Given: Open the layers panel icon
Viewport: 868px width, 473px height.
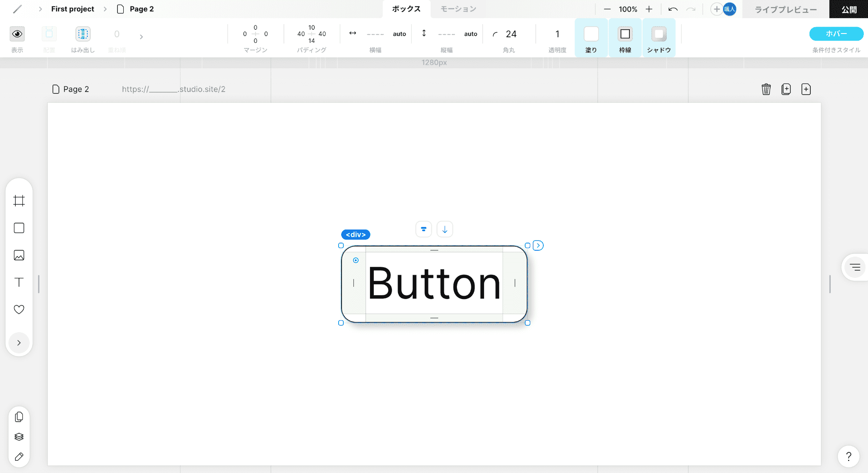Looking at the screenshot, I should point(19,437).
